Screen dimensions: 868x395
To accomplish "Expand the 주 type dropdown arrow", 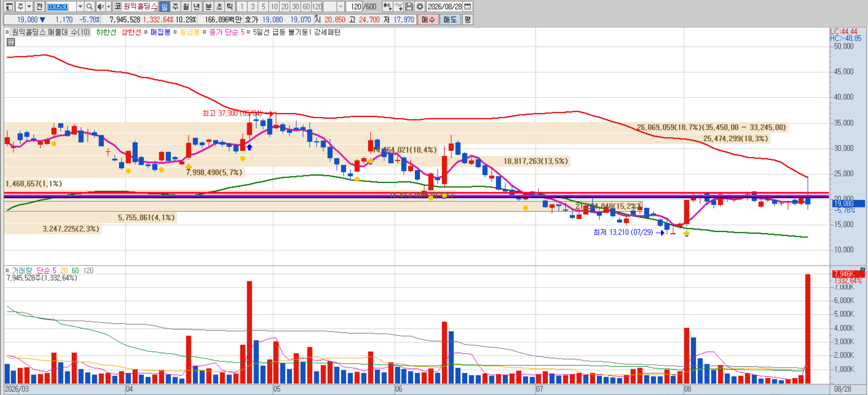I will 29,6.
